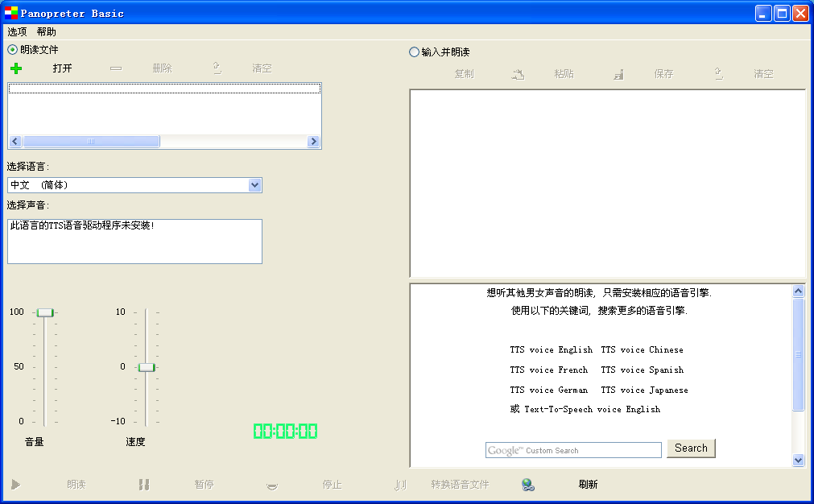814x504 pixels.
Task: Open the 选项 menu
Action: pos(16,32)
